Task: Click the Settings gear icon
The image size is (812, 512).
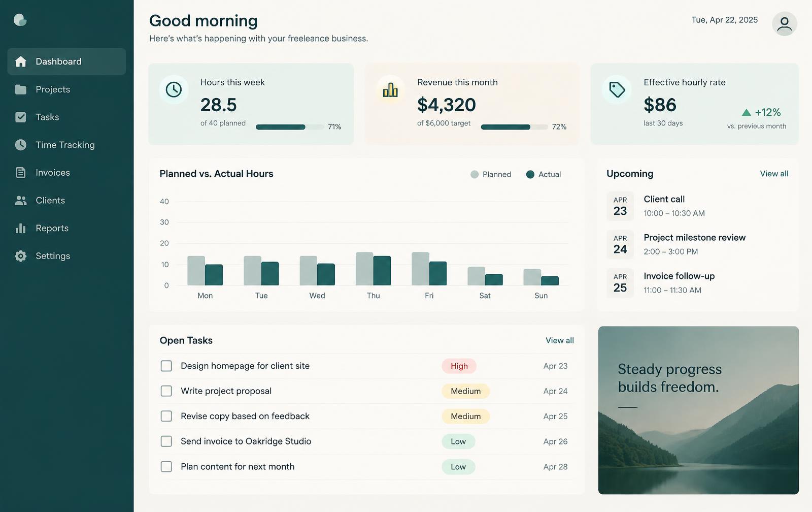Action: [x=21, y=256]
